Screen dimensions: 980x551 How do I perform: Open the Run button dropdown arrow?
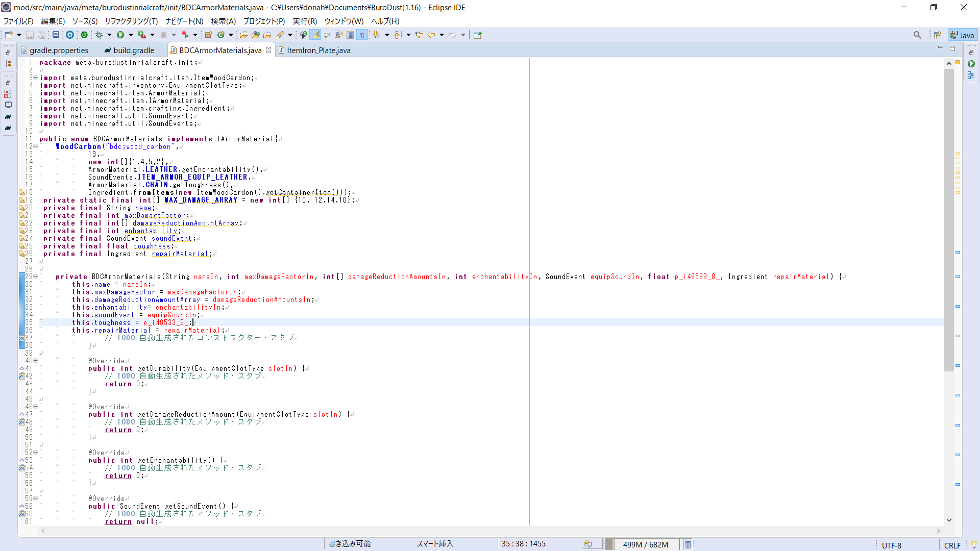coord(131,35)
